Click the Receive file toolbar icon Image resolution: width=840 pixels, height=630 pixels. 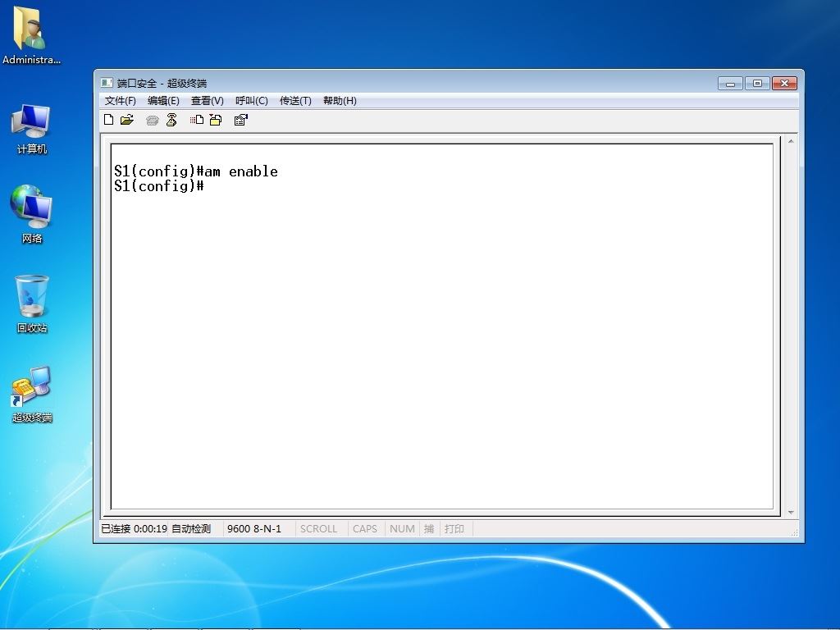coord(216,120)
